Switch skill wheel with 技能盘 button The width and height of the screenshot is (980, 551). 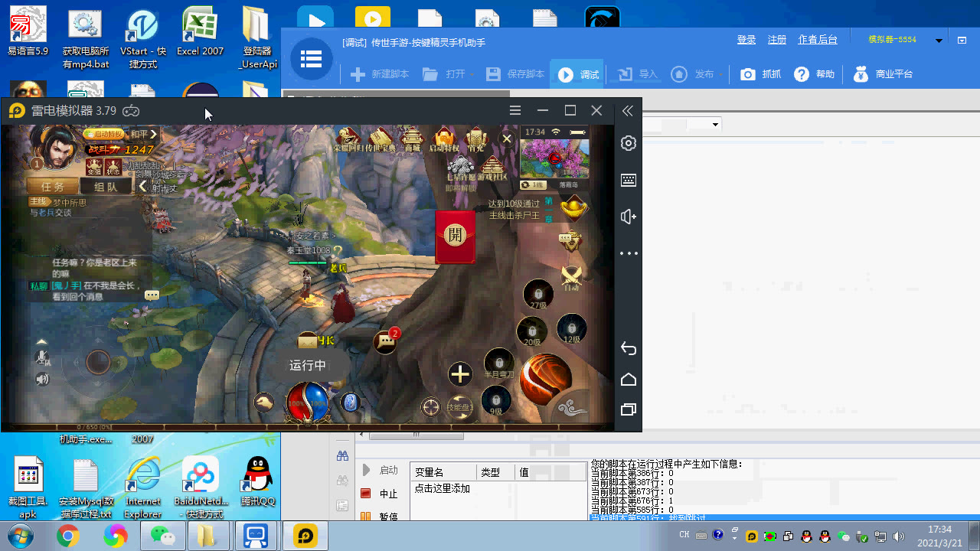click(x=460, y=406)
